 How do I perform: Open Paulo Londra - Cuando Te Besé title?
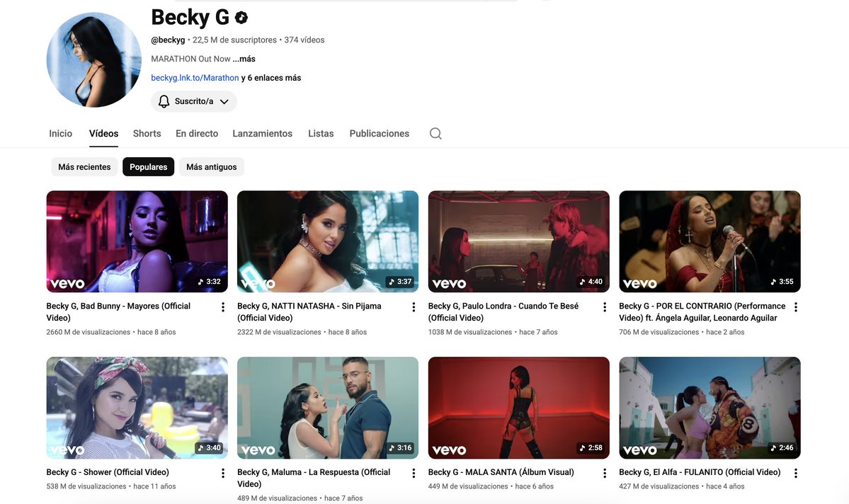coord(503,312)
